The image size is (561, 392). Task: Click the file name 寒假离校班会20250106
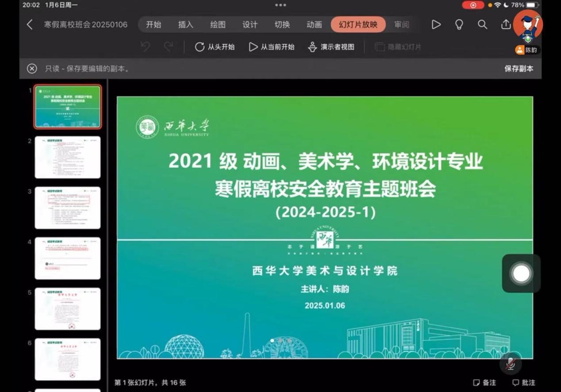(86, 25)
